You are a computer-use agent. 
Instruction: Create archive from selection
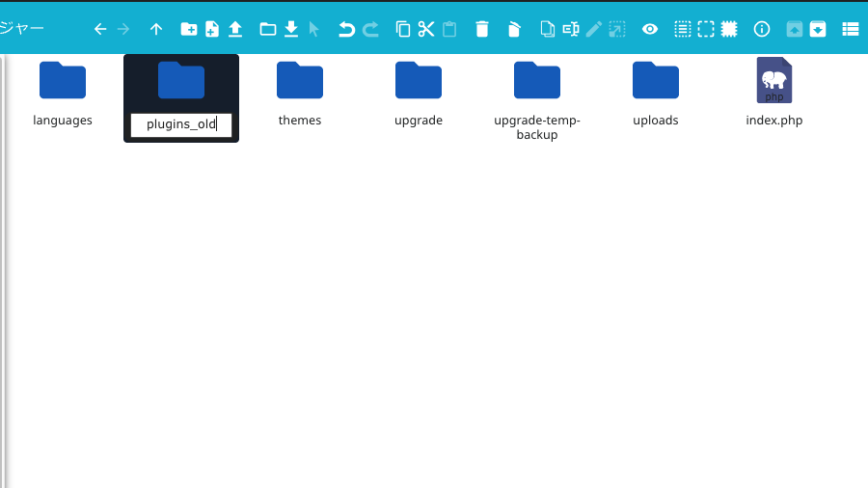point(818,29)
